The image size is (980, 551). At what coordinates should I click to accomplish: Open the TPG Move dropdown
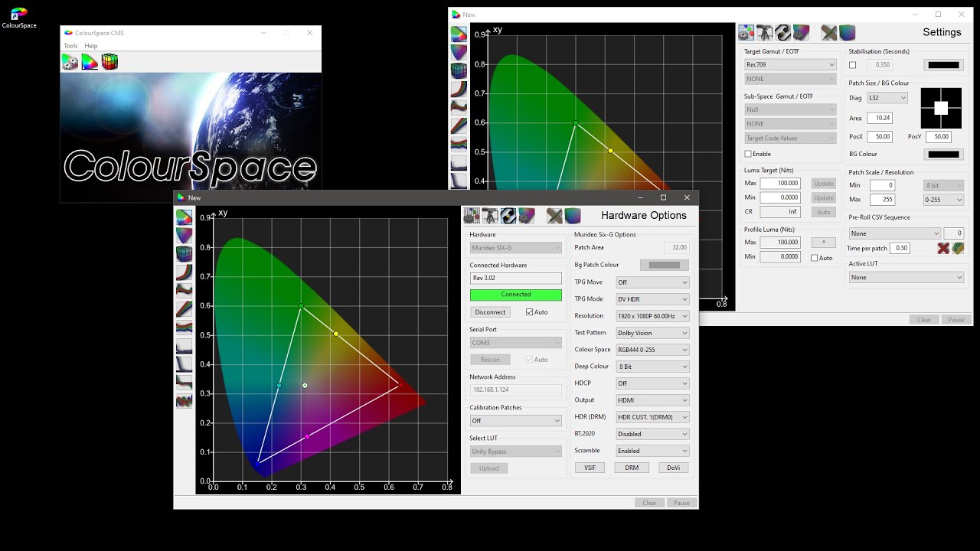click(652, 282)
